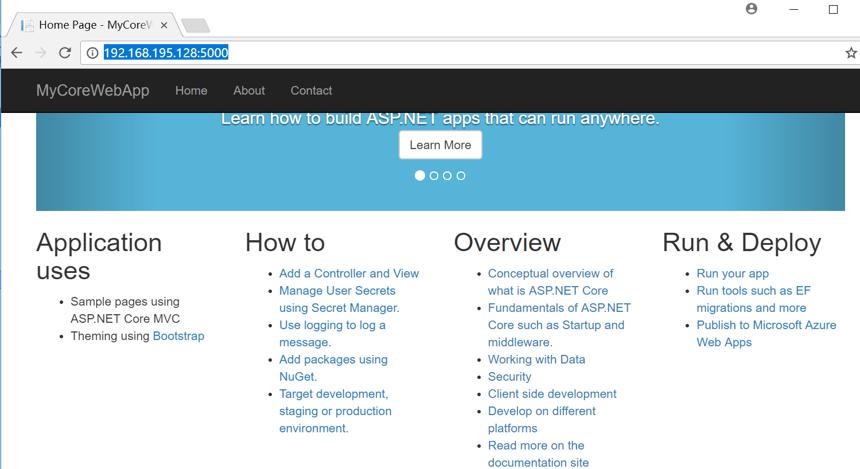Screen dimensions: 860x469
Task: Open the Bootstrap link
Action: tap(178, 336)
